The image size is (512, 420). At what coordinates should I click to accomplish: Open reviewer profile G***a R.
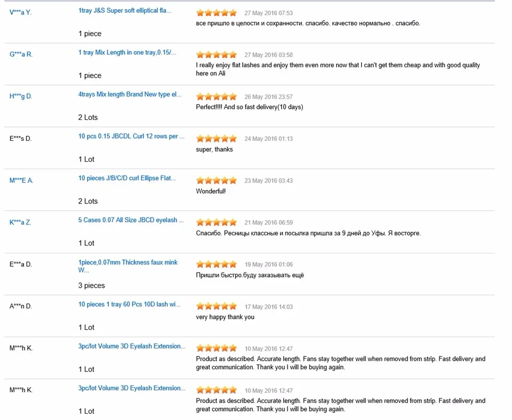click(21, 54)
